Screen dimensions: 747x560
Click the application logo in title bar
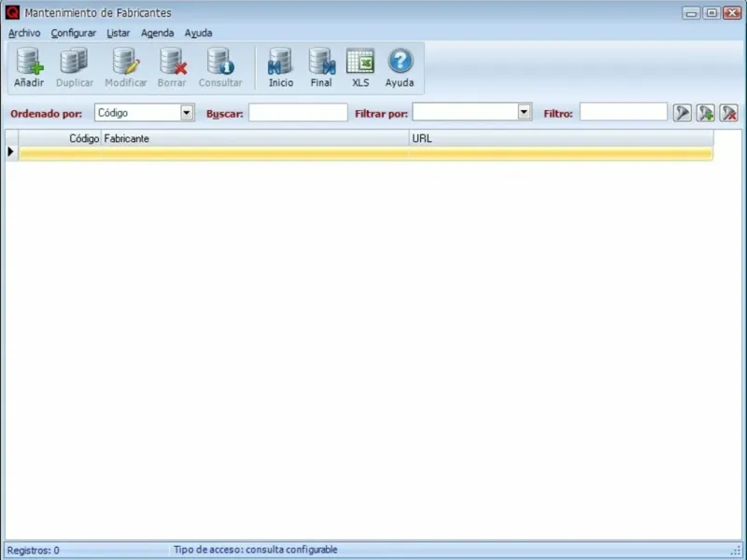tap(12, 12)
